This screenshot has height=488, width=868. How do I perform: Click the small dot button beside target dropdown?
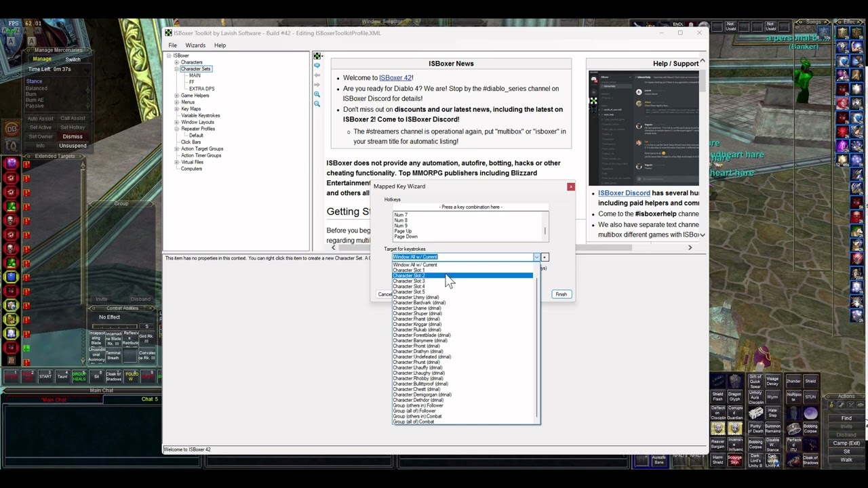click(545, 257)
